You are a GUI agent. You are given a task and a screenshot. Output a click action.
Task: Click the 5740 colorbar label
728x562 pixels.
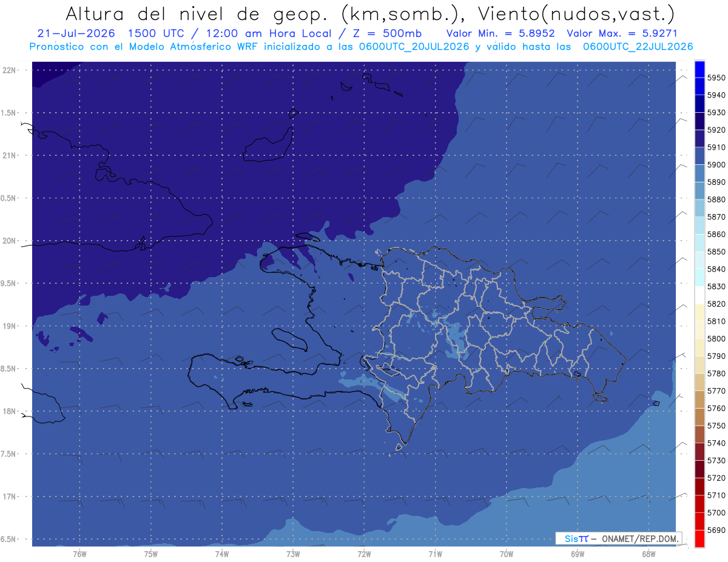coord(716,443)
